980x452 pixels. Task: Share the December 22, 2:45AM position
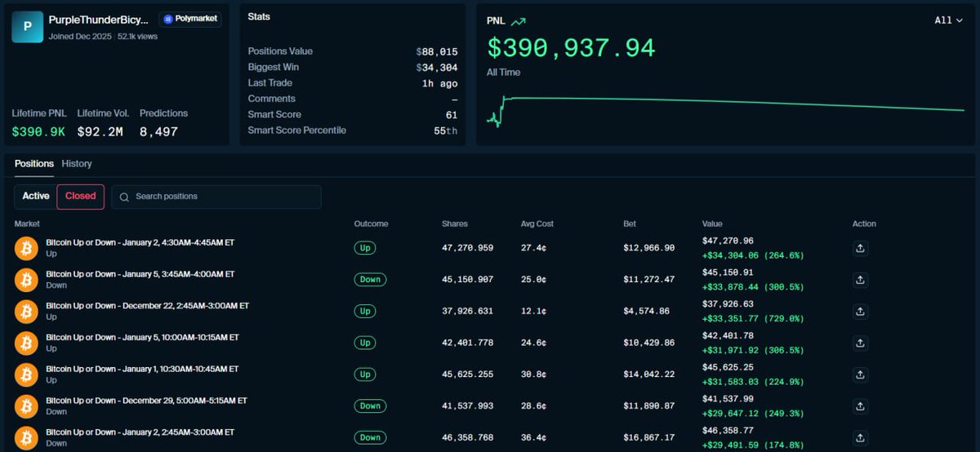pyautogui.click(x=860, y=311)
